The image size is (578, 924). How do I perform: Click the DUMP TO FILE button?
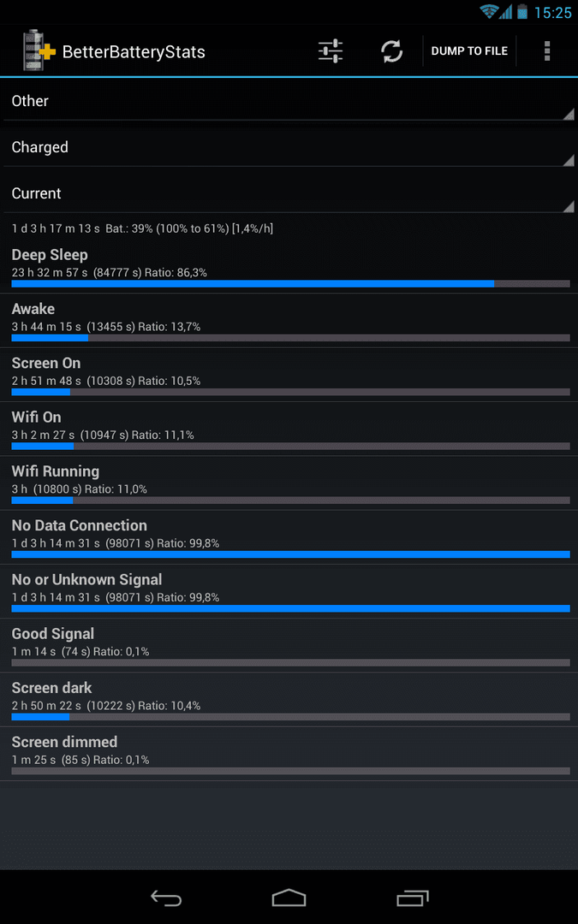pyautogui.click(x=469, y=51)
